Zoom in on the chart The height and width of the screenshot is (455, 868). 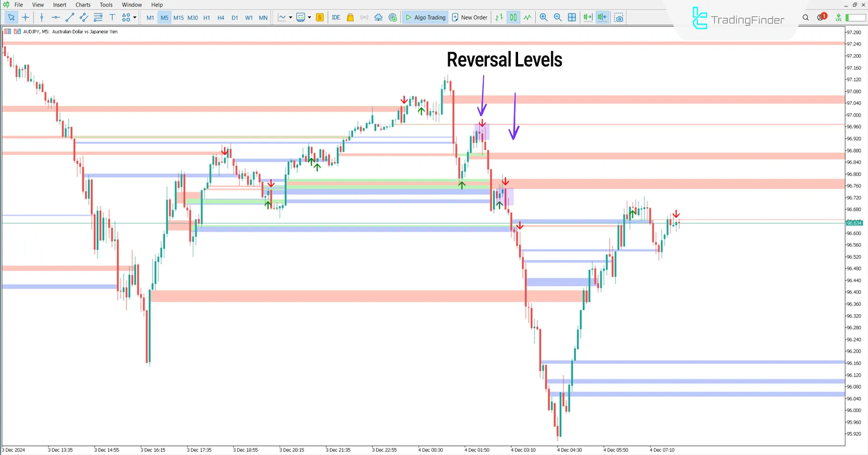pyautogui.click(x=543, y=17)
